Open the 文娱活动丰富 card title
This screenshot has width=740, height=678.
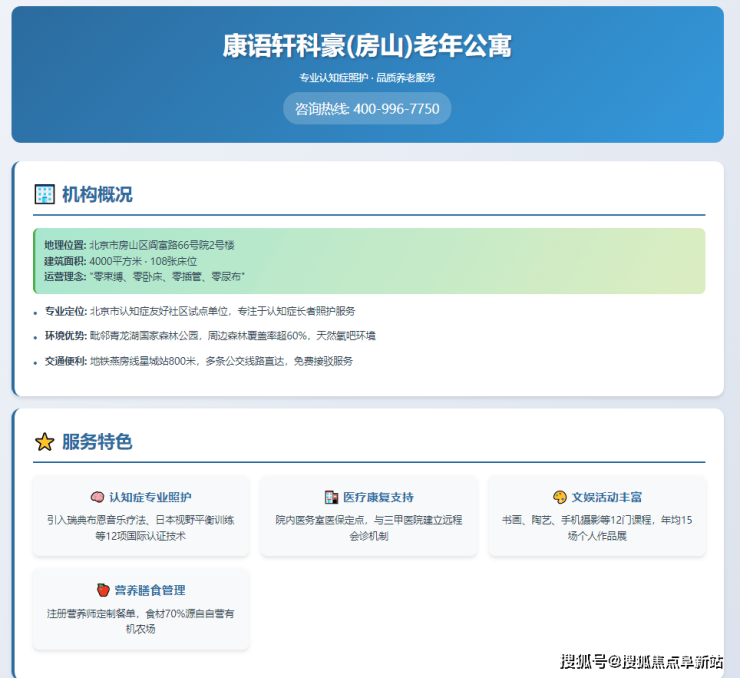606,497
